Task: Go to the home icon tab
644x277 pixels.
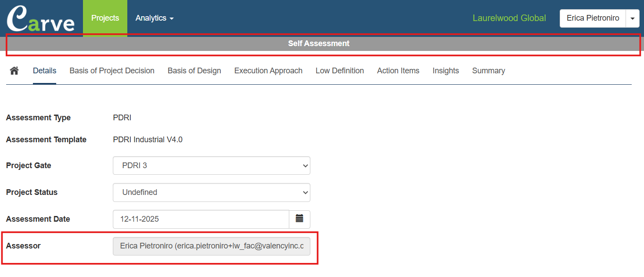Action: click(x=14, y=71)
